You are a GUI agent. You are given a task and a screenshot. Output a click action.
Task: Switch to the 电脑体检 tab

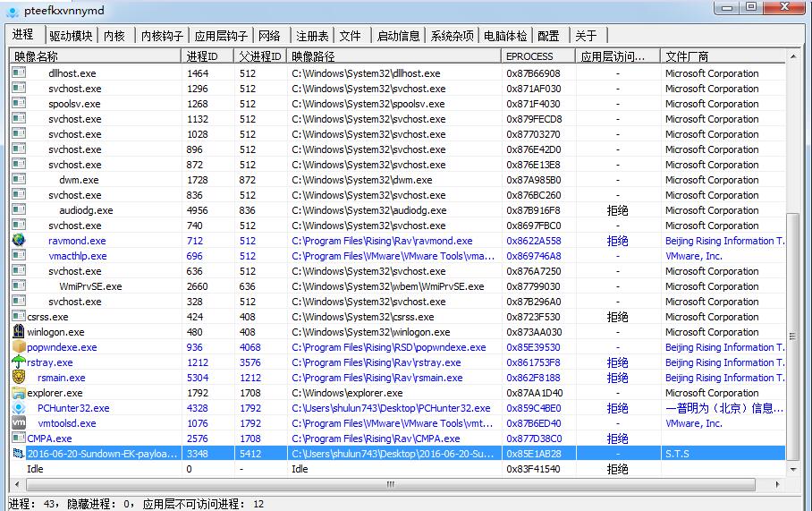click(x=505, y=36)
